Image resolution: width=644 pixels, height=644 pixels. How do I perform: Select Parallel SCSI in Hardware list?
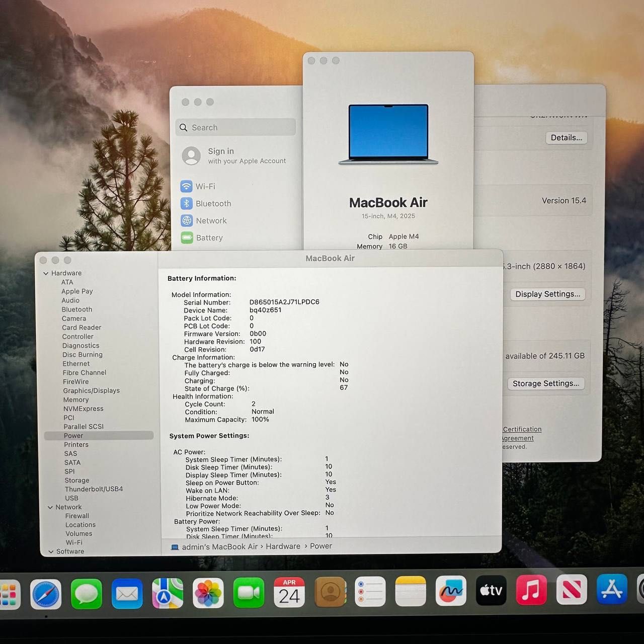[x=84, y=427]
